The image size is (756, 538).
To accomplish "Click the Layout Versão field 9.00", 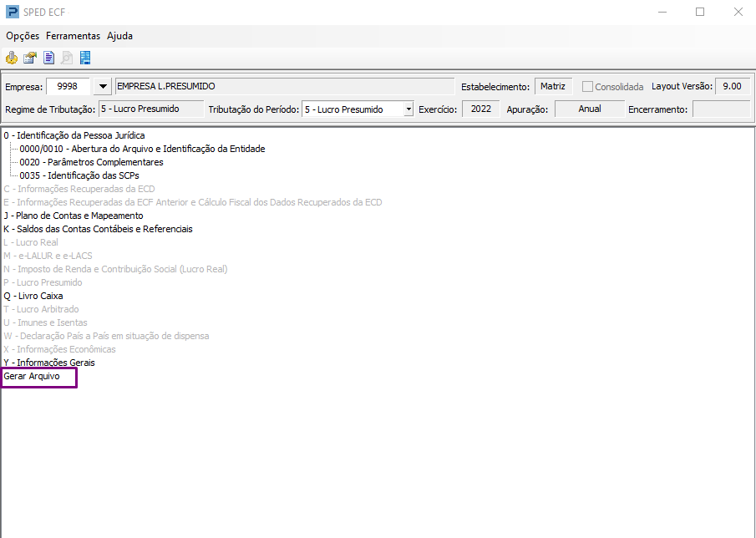I will 733,87.
